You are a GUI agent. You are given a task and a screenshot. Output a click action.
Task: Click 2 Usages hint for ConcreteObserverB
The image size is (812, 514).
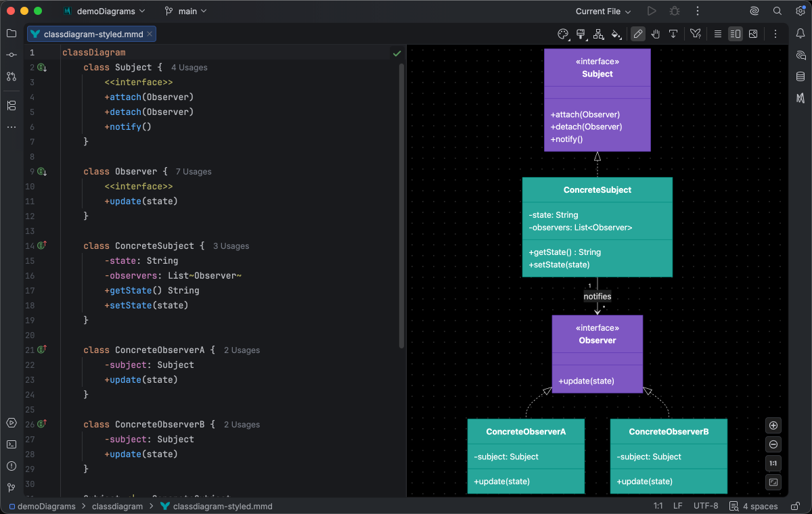click(x=242, y=425)
